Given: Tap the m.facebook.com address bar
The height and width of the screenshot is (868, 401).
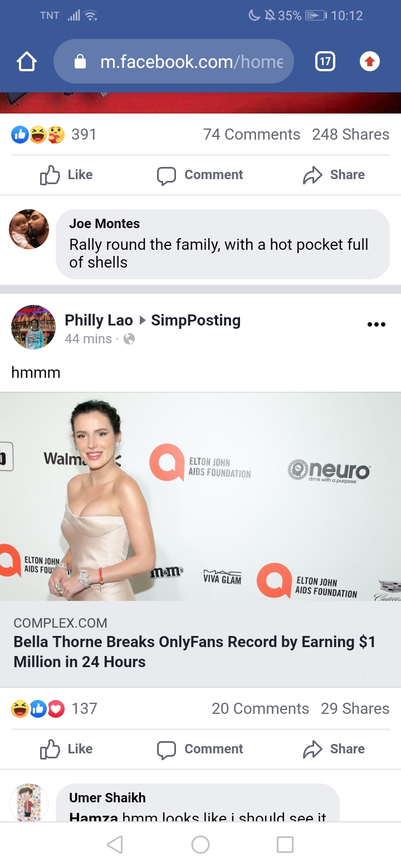Looking at the screenshot, I should point(173,61).
